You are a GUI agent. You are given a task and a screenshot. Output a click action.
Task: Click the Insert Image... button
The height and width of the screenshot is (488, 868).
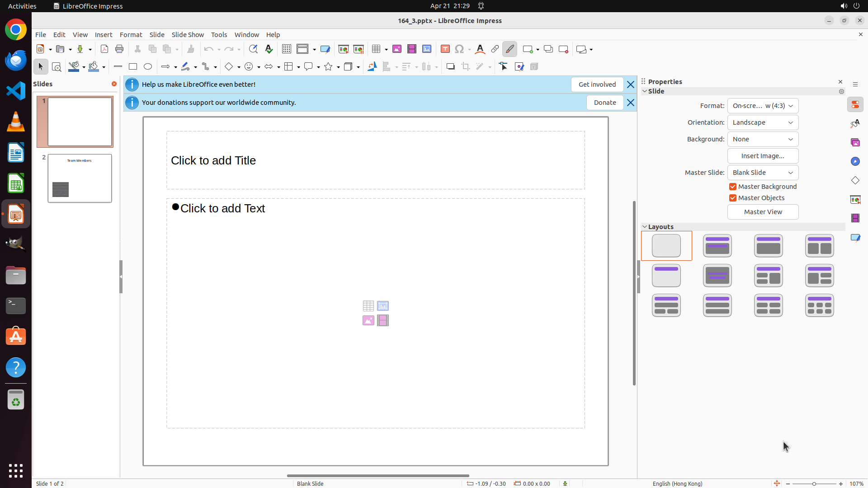coord(763,156)
